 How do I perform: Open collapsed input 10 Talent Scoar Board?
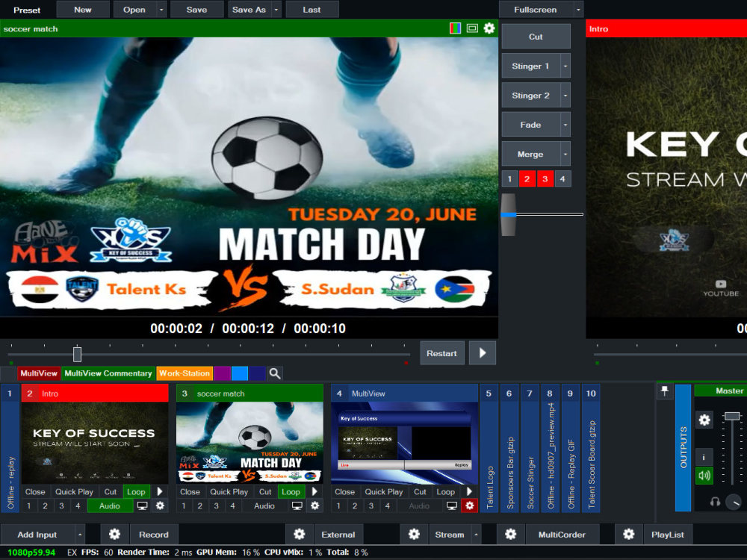pos(591,447)
